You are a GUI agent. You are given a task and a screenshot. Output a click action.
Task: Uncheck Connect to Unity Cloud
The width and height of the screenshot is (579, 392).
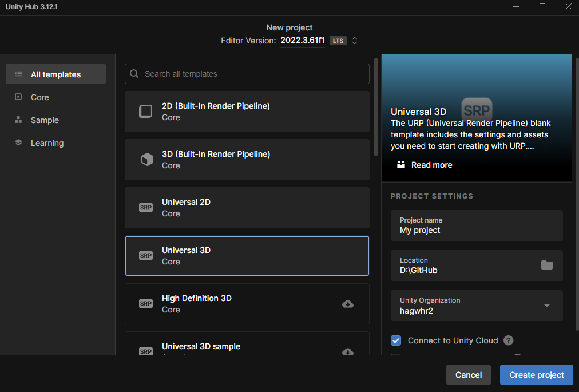tap(396, 340)
